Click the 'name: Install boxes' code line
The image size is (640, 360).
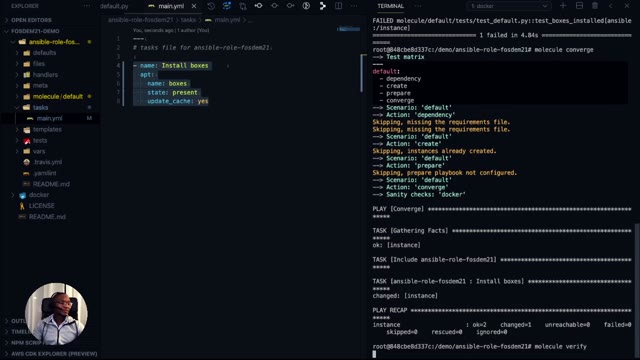[171, 65]
